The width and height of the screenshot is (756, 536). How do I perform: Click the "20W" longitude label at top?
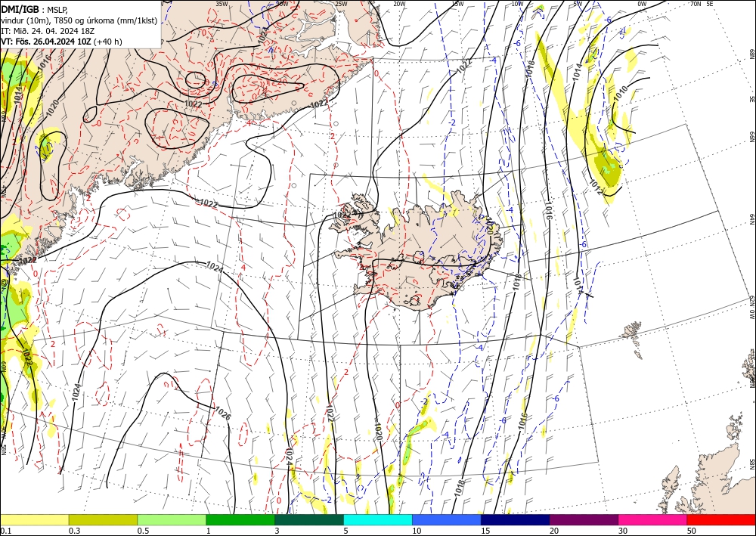coord(399,4)
